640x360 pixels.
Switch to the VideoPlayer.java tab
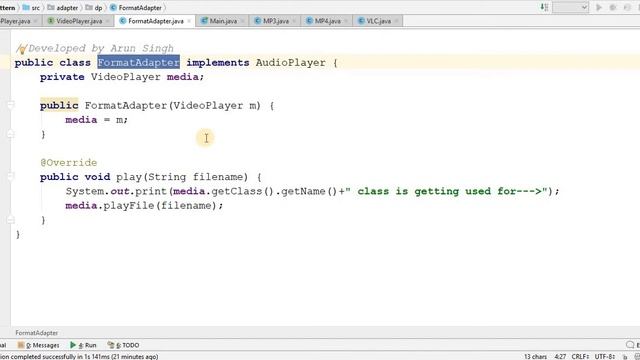(x=79, y=21)
